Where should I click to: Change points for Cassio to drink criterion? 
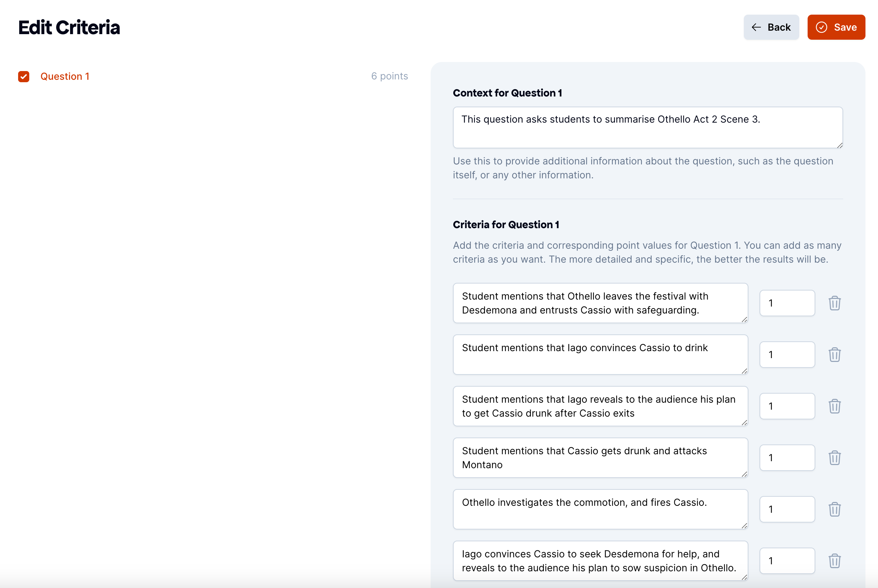[x=787, y=354]
